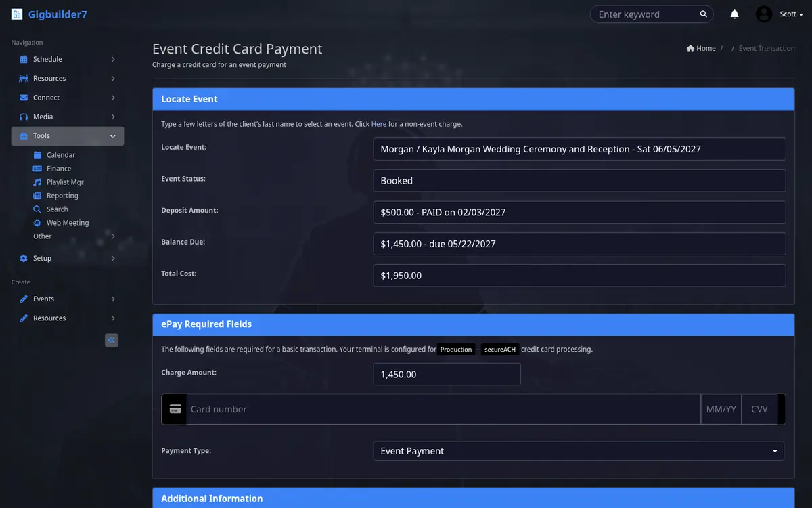Viewport: 812px width, 508px height.
Task: Click the Additional Information section header
Action: click(x=473, y=498)
